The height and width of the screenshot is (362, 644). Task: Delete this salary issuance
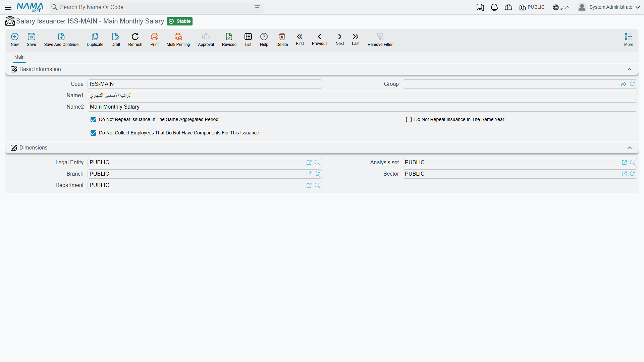click(x=282, y=40)
